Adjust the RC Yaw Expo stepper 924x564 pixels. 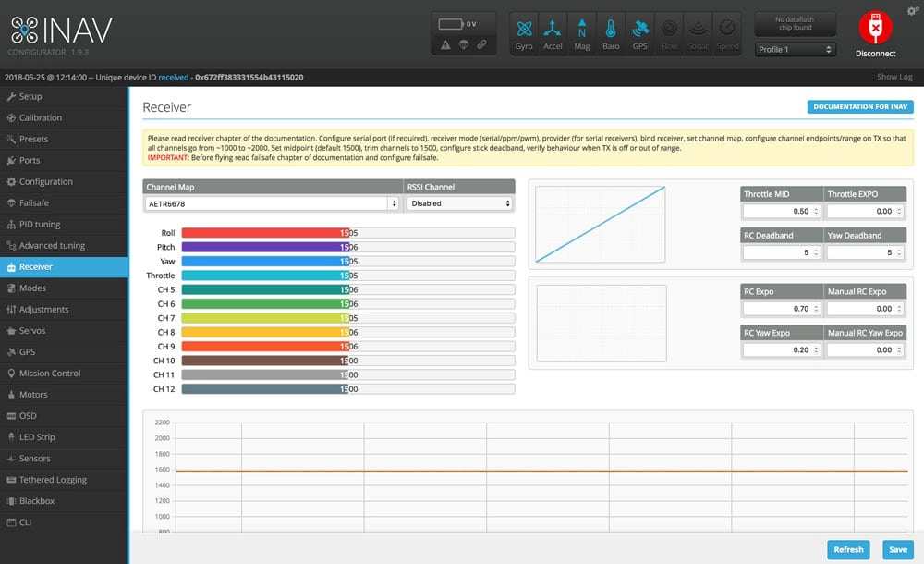click(816, 349)
